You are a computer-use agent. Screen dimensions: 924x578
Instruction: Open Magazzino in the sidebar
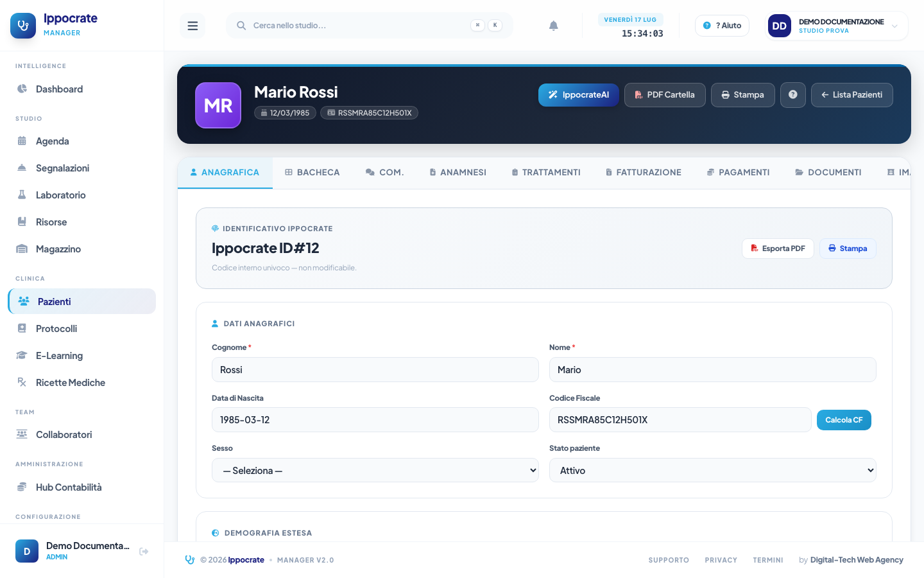[x=82, y=249]
